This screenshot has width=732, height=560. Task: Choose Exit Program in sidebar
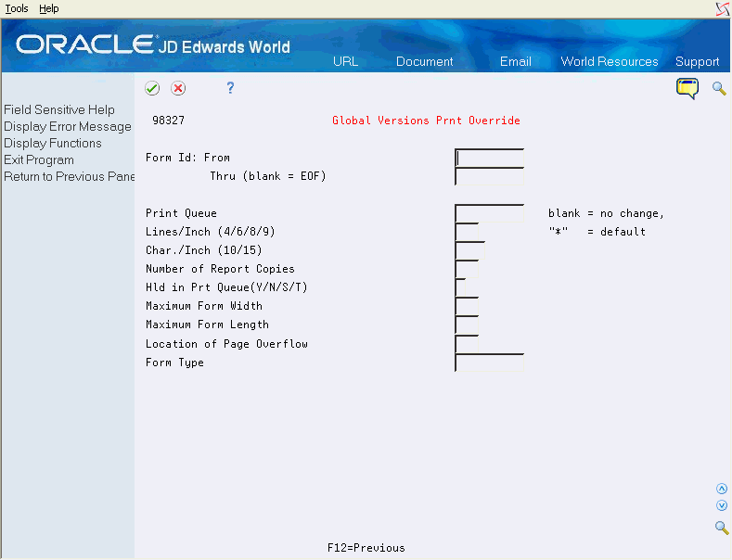39,160
